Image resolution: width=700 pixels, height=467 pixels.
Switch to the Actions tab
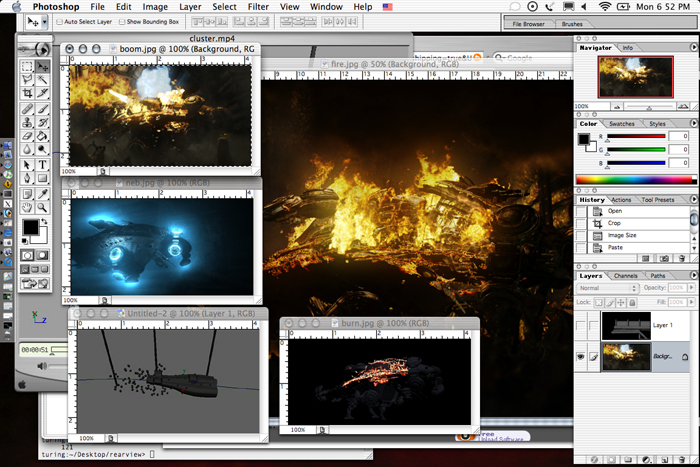pos(621,200)
